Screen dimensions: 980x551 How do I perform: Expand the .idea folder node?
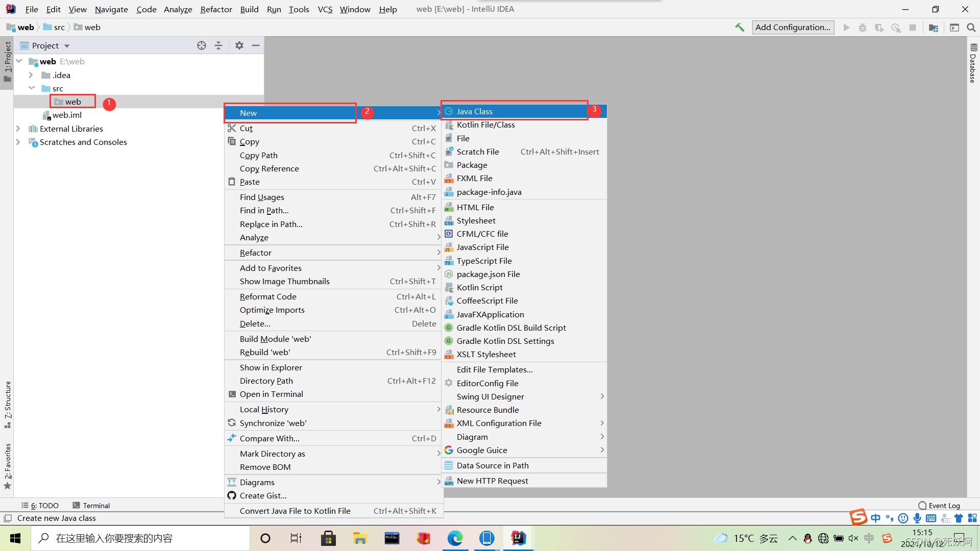pos(31,75)
